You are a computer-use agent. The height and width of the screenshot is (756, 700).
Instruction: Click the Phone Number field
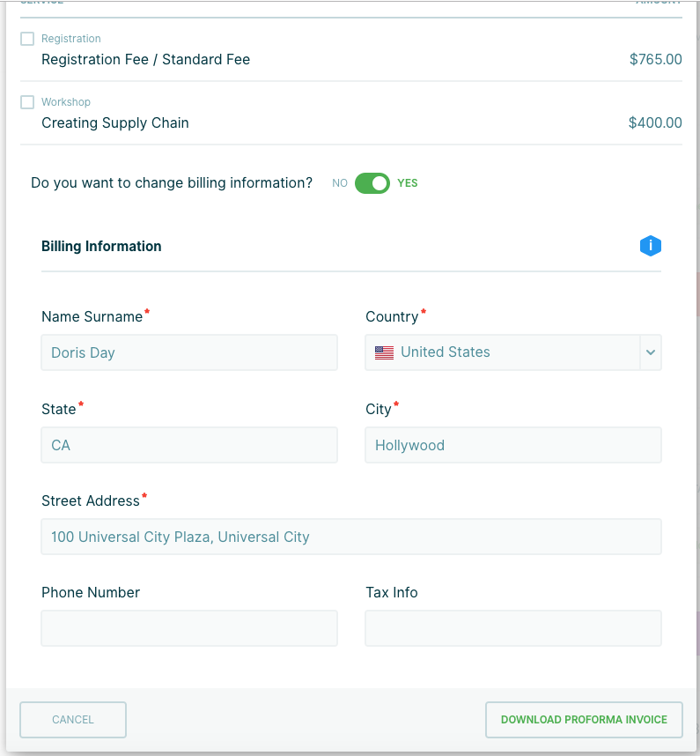pos(189,628)
